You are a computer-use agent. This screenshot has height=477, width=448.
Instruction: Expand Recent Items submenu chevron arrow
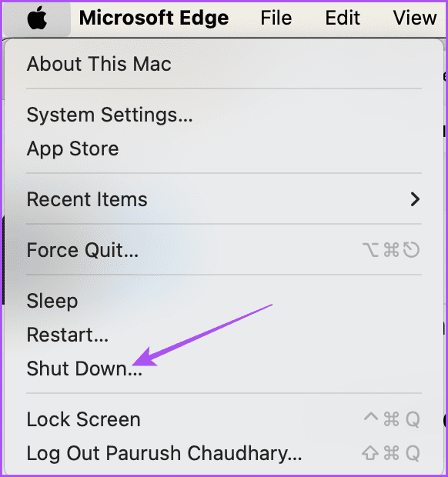(x=415, y=199)
